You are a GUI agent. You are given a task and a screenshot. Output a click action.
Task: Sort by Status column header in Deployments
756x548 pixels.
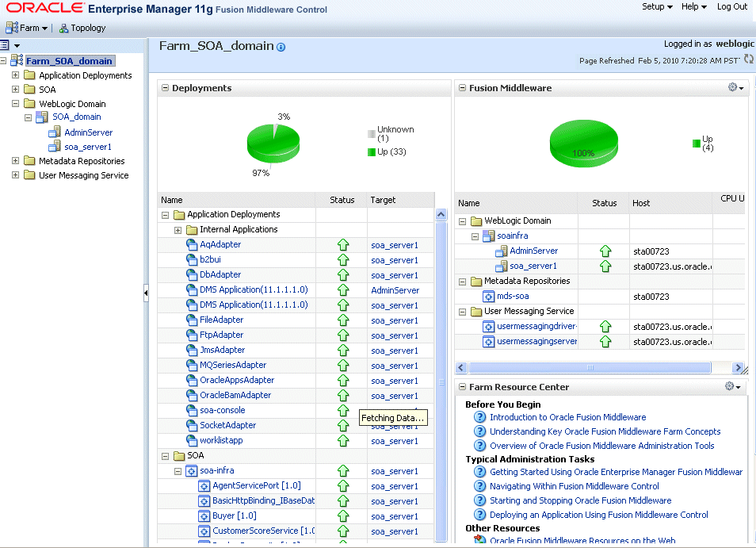point(342,200)
